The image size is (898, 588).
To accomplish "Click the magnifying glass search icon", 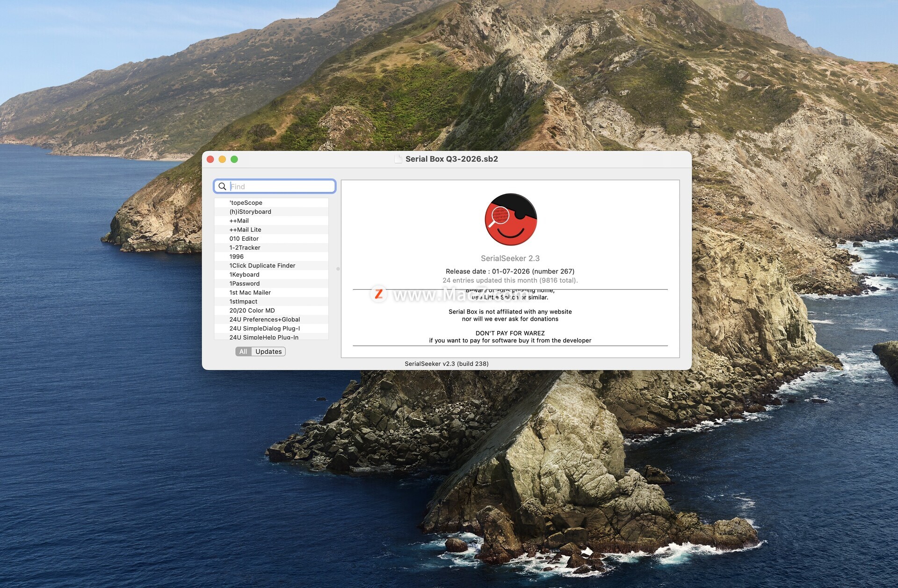I will (x=222, y=186).
